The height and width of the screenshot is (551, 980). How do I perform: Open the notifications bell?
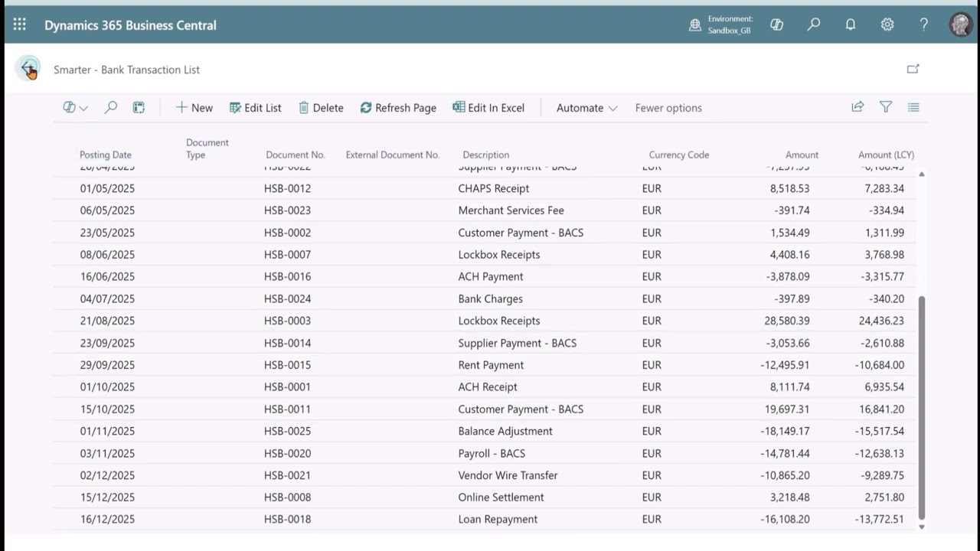[x=851, y=24]
